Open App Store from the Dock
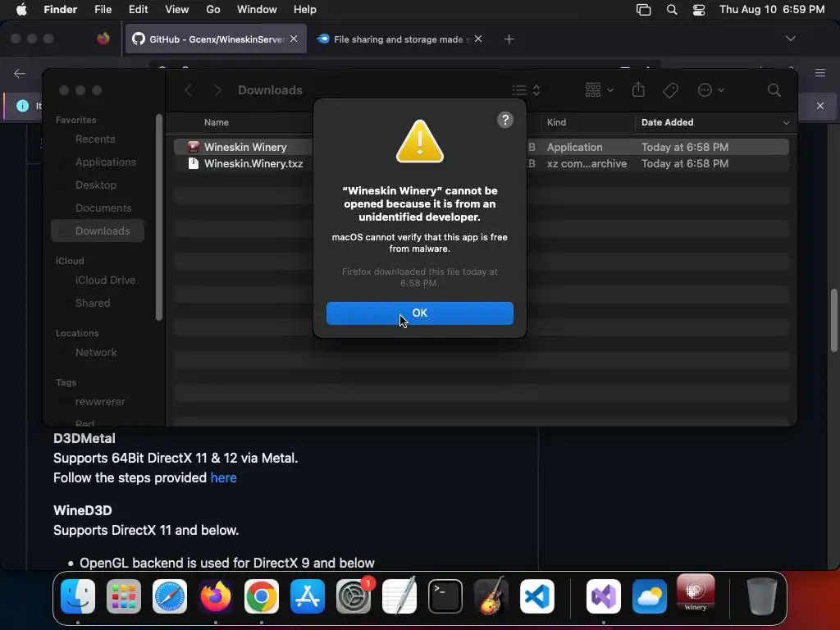The height and width of the screenshot is (630, 840). 308,596
